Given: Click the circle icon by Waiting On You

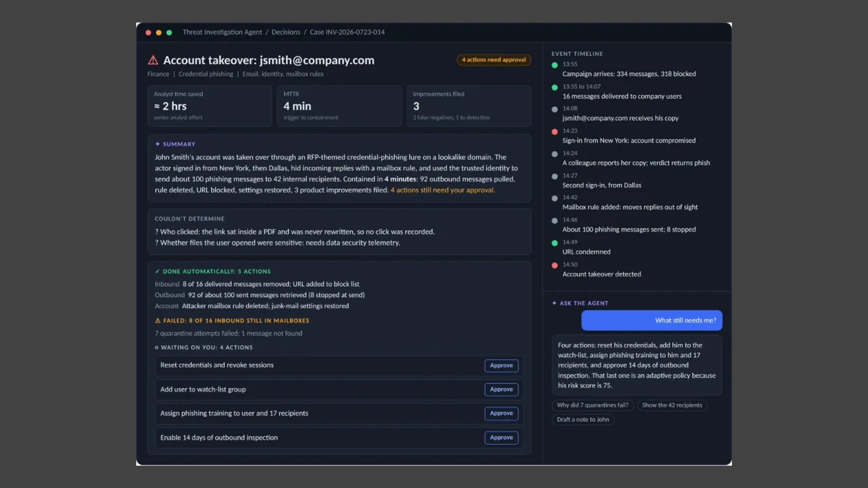Looking at the screenshot, I should (x=157, y=348).
